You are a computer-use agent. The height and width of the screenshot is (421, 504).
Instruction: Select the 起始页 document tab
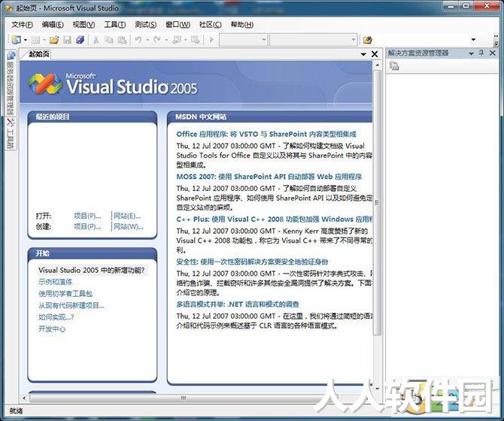point(39,54)
